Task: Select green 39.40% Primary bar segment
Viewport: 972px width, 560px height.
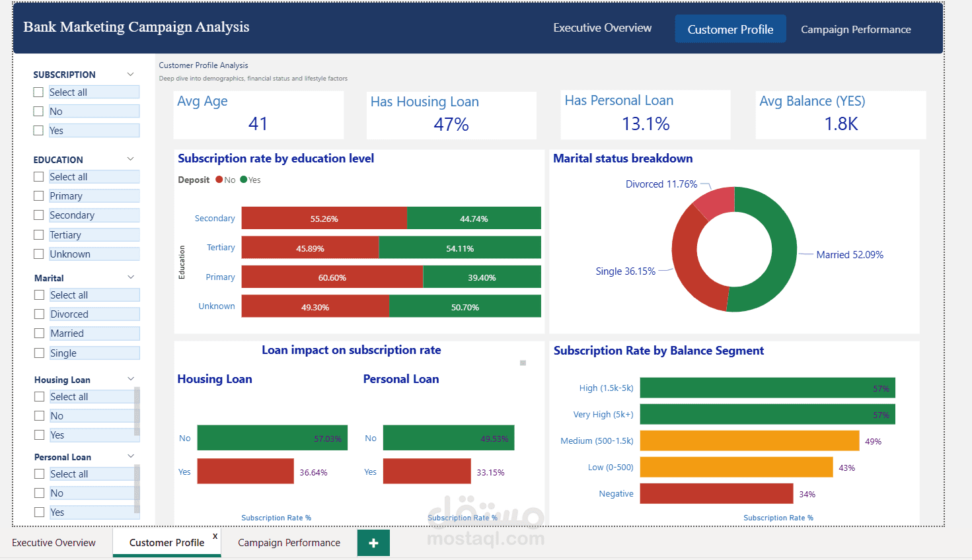Action: 482,277
